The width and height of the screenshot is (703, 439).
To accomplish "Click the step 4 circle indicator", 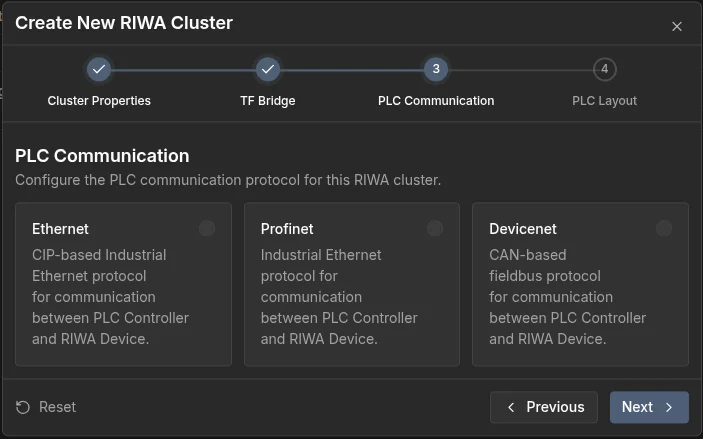I will [604, 69].
